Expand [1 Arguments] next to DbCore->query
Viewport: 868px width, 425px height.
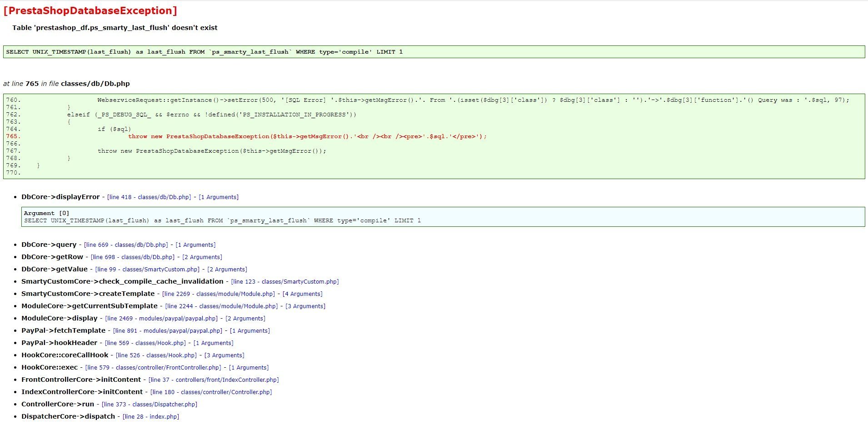coord(195,245)
